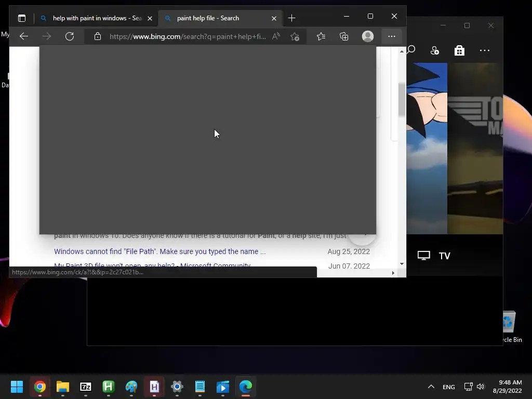Viewport: 532px width, 399px height.
Task: Open the Top Gun poster thumbnail
Action: [475, 148]
